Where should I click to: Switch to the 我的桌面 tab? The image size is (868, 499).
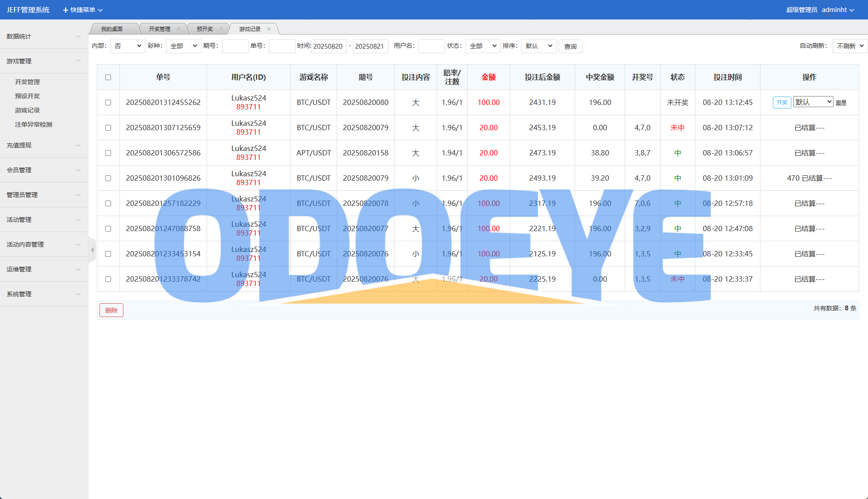112,29
